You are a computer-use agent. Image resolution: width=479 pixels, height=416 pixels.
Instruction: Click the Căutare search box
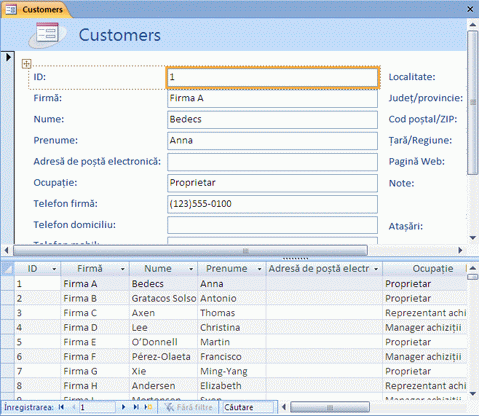(248, 407)
